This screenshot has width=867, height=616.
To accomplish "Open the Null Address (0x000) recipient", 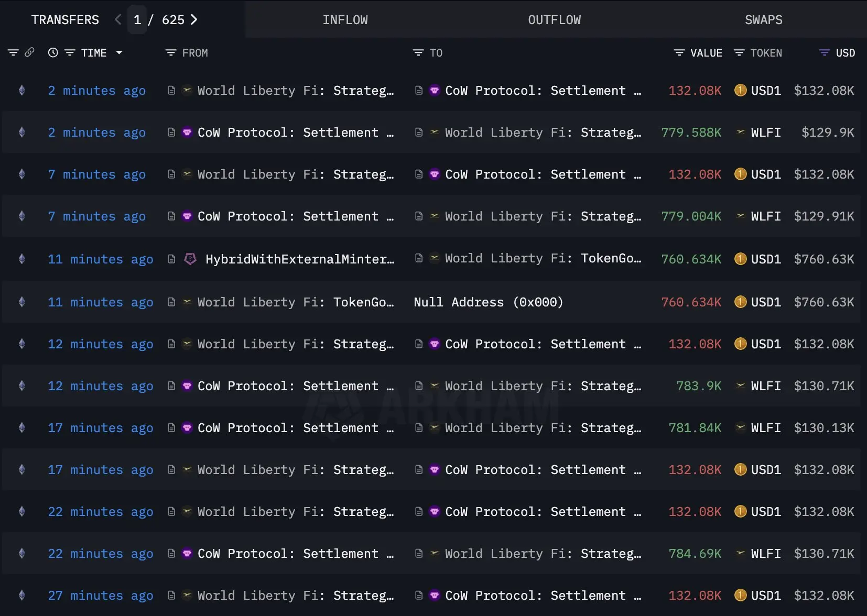I will coord(489,302).
